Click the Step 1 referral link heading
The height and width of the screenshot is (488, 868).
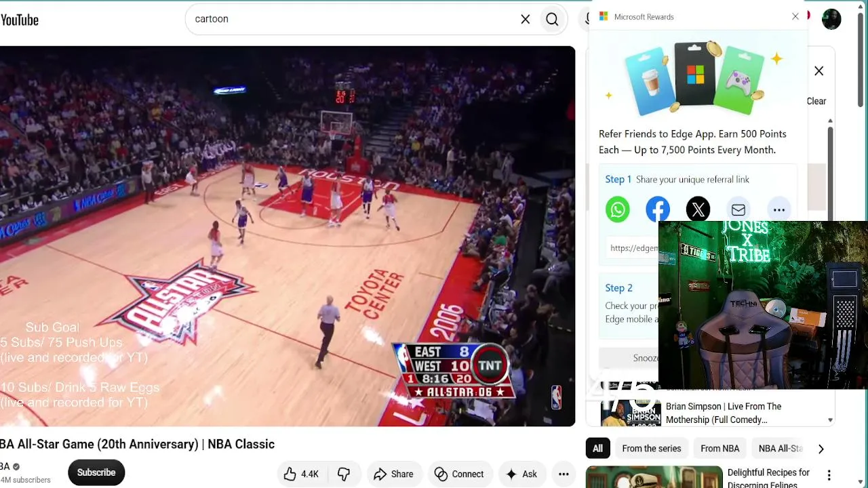tap(677, 180)
